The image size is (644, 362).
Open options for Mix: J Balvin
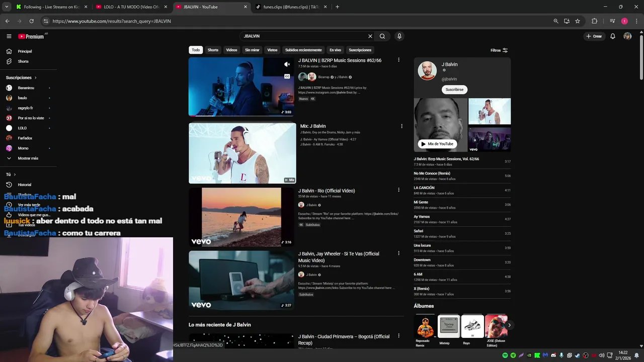point(401,126)
